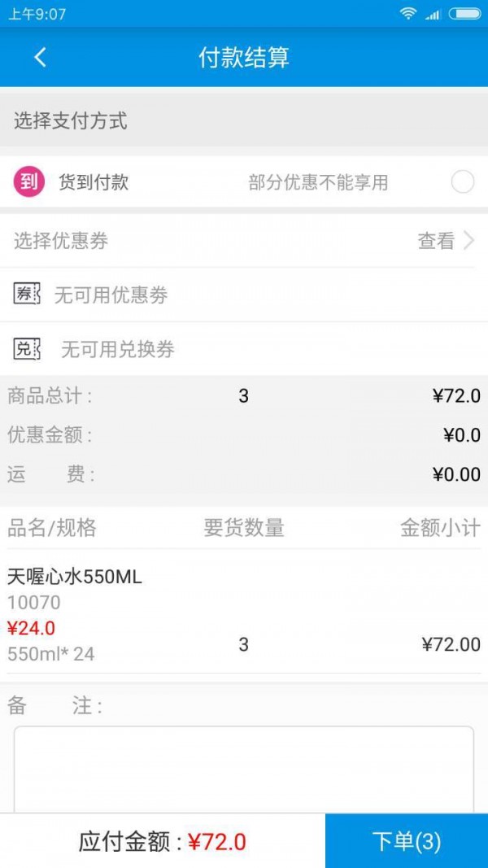
Task: Tap the battery icon in the status bar
Action: tap(464, 13)
